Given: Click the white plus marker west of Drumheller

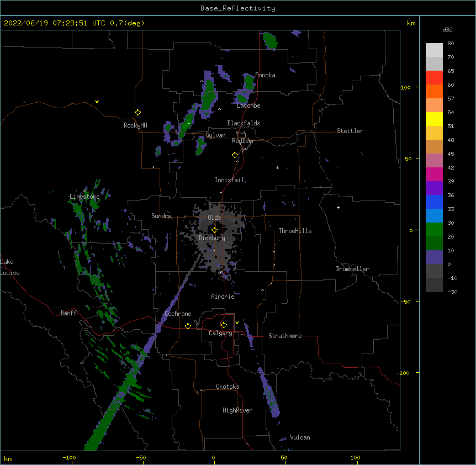Looking at the screenshot, I should pyautogui.click(x=338, y=207).
